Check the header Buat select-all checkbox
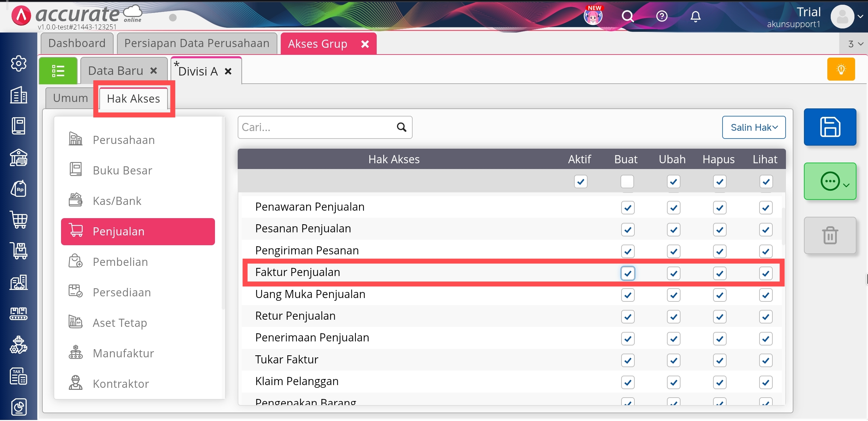This screenshot has width=868, height=421. point(627,182)
